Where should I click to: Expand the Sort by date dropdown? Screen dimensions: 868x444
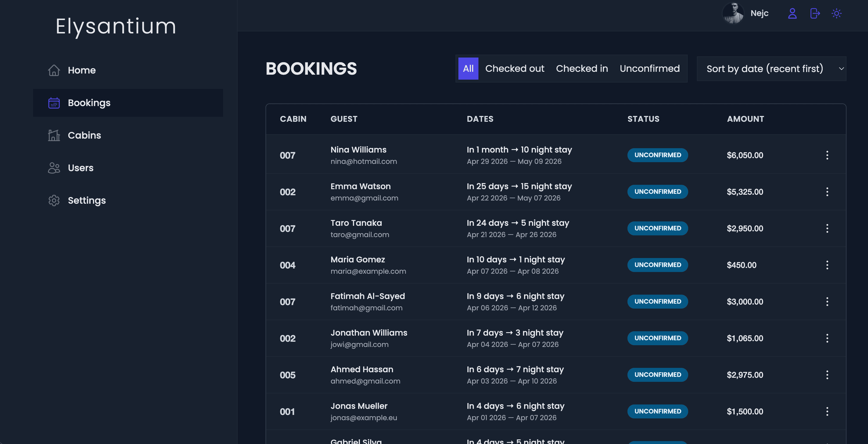(771, 69)
